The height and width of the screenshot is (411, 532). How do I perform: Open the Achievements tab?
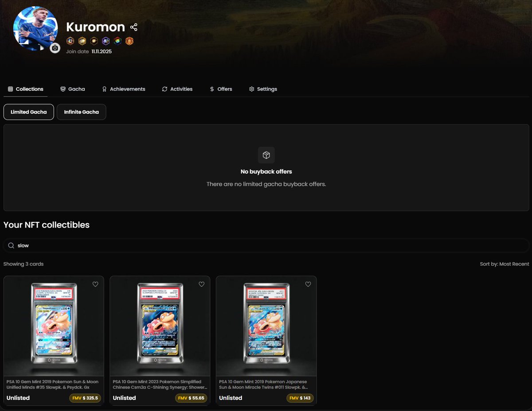[123, 89]
